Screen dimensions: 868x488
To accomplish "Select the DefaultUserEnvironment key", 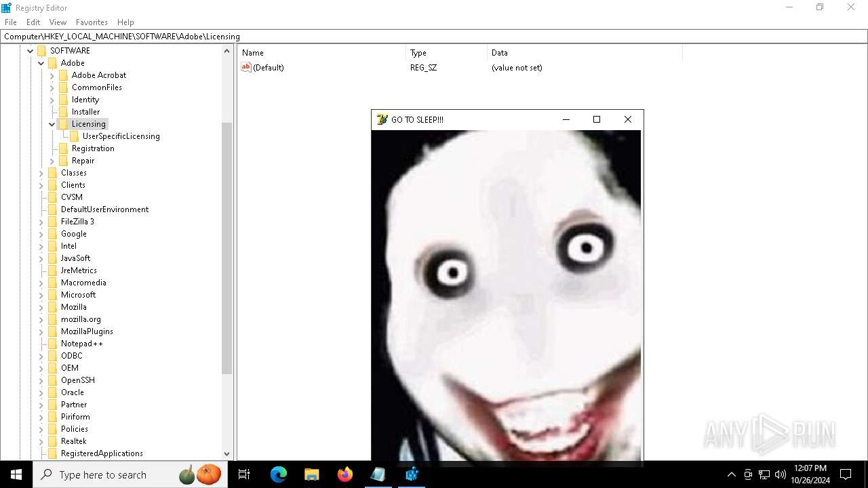I will click(x=104, y=209).
